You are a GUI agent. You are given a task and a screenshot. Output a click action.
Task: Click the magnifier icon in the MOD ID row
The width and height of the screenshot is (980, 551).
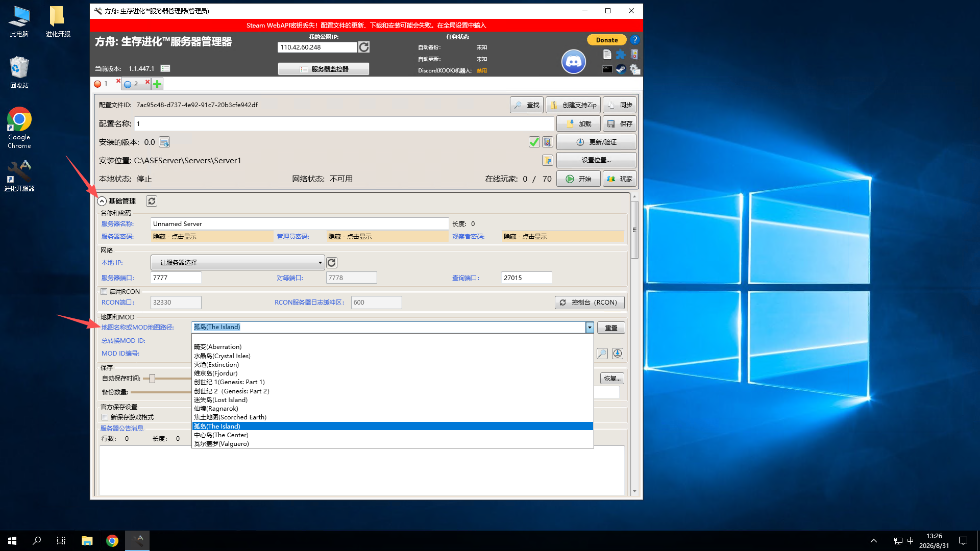(602, 354)
